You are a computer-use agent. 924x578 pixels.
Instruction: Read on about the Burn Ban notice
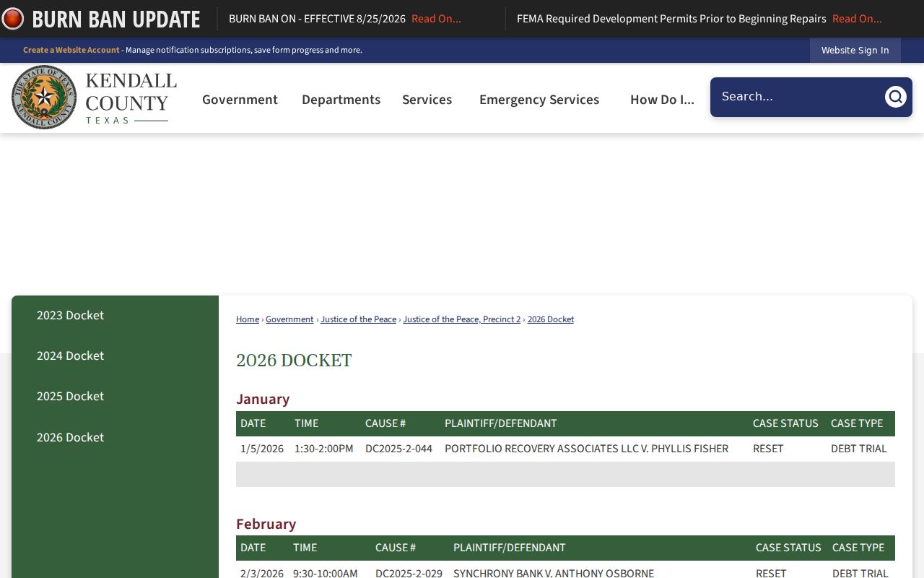coord(436,19)
